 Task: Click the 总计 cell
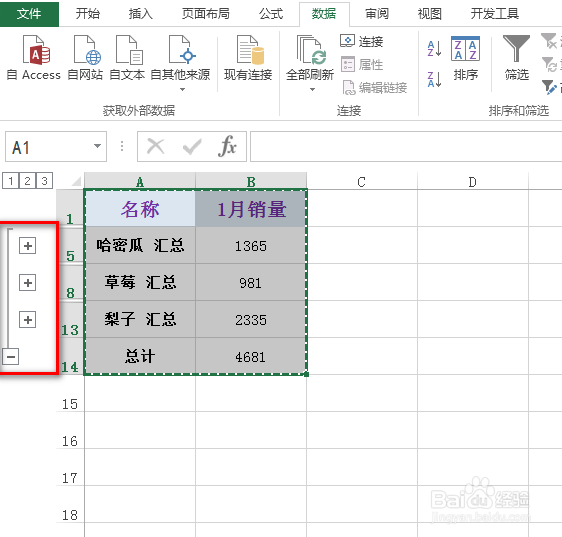pos(140,356)
